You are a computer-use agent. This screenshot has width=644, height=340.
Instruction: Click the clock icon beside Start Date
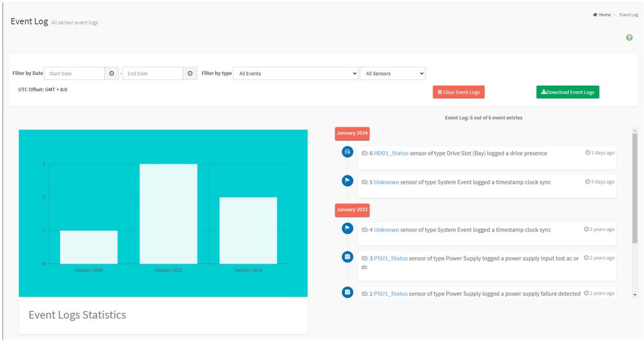click(x=112, y=73)
